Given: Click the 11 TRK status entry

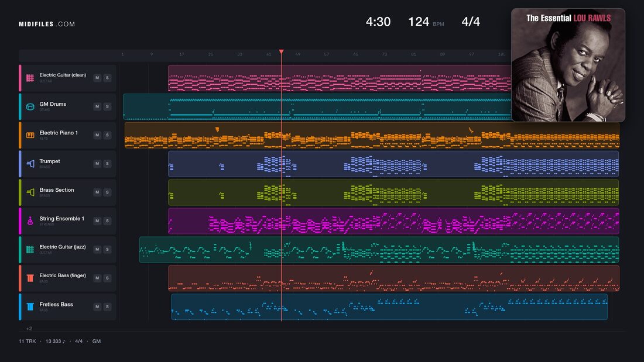Looking at the screenshot, I should pos(27,341).
